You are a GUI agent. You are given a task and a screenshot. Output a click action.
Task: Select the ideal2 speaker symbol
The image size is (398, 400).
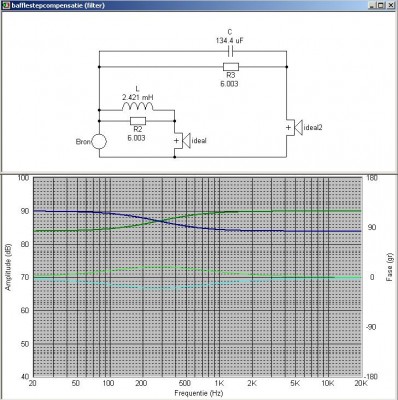(x=294, y=127)
